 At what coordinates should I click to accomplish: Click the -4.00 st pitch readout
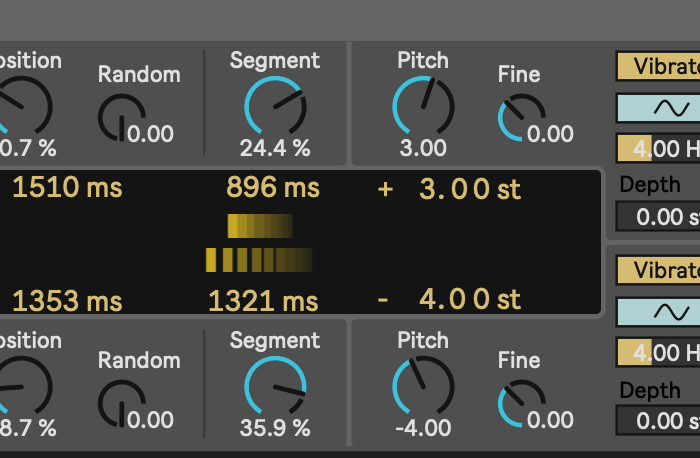pyautogui.click(x=449, y=299)
